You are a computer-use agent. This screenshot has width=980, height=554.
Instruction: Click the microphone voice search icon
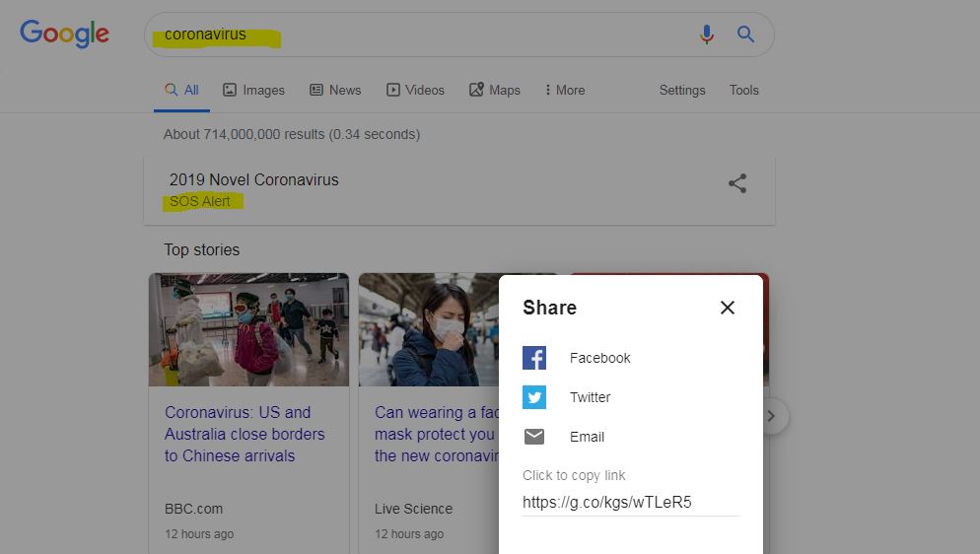(x=707, y=35)
